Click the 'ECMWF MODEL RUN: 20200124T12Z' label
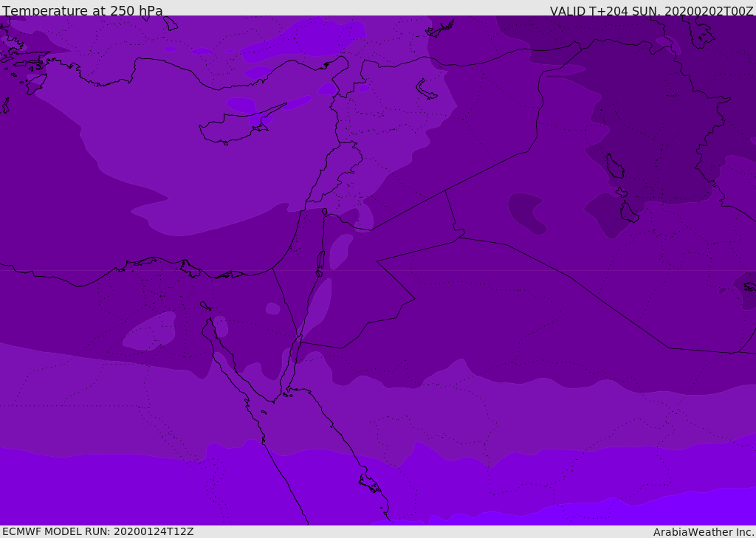This screenshot has height=538, width=756. [x=98, y=531]
